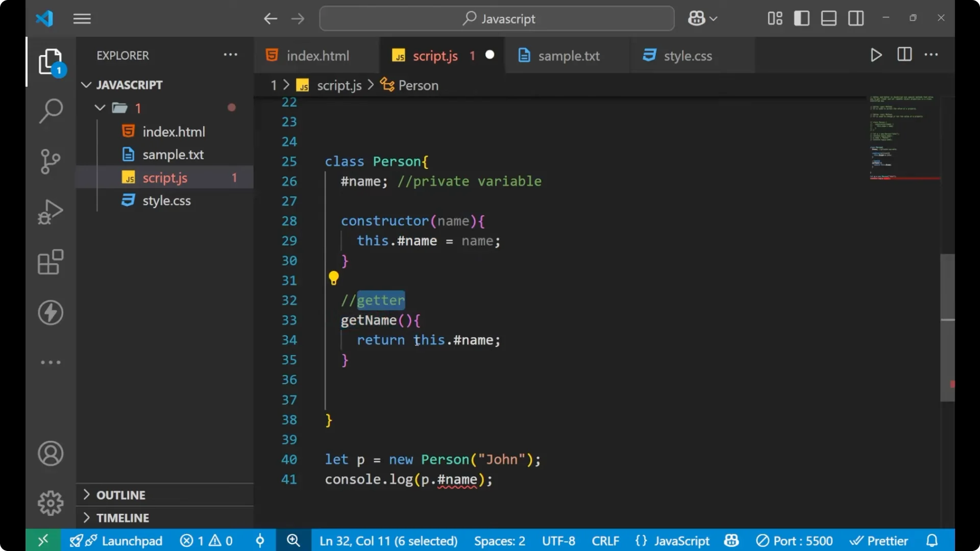Click Port : 5500 in the status bar
Image resolution: width=980 pixels, height=551 pixels.
pos(794,540)
